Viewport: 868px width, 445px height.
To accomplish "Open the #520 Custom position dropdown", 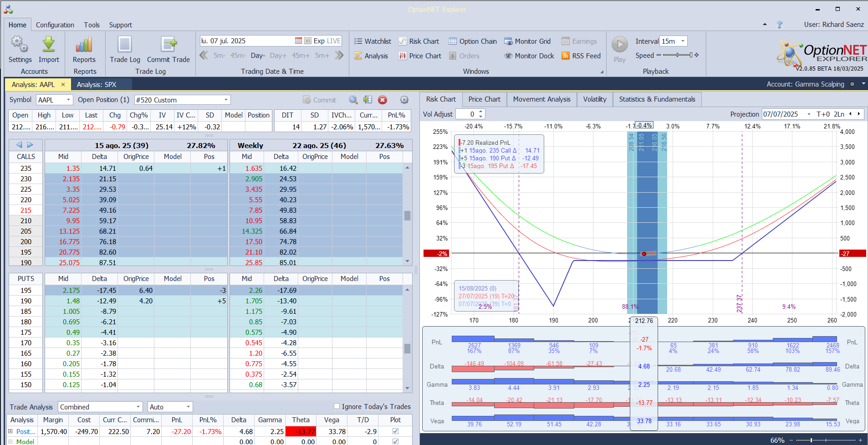I will pyautogui.click(x=226, y=100).
